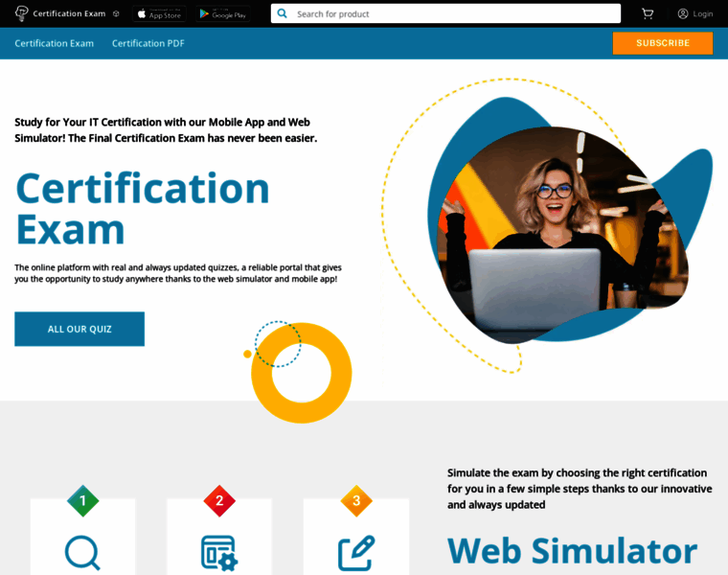The height and width of the screenshot is (575, 728).
Task: Click the ALL OUR QUIZ button
Action: coord(80,329)
